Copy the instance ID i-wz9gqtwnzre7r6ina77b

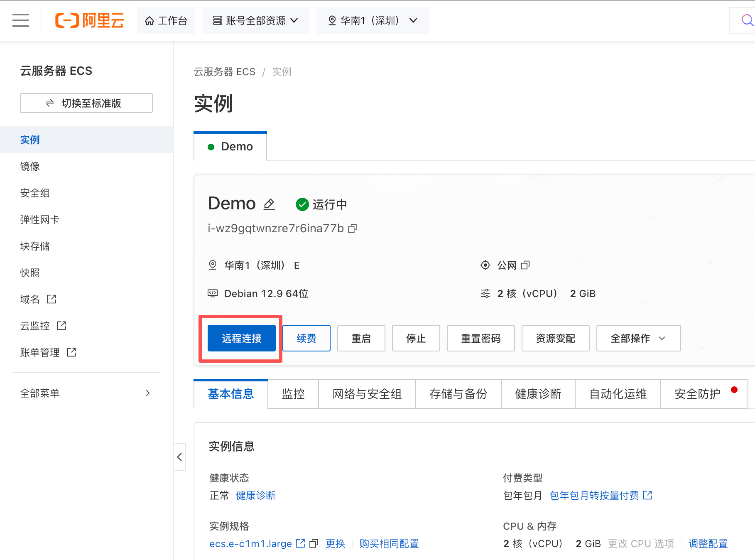point(353,228)
